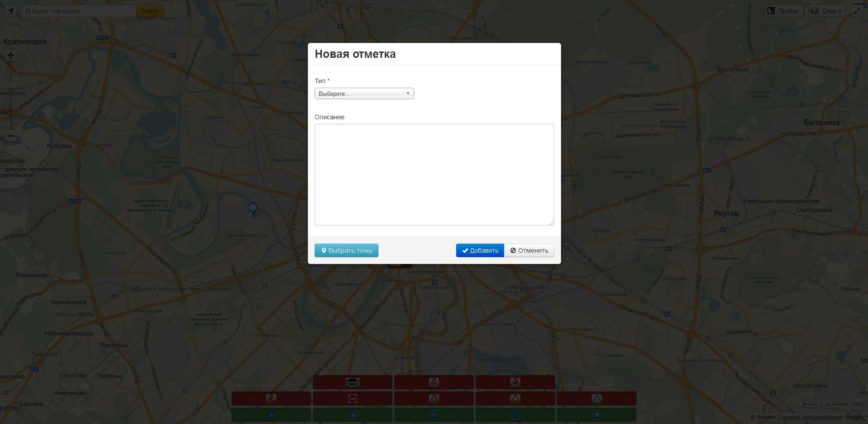Expand the Слои layers dropdown
The height and width of the screenshot is (424, 868).
pos(827,10)
